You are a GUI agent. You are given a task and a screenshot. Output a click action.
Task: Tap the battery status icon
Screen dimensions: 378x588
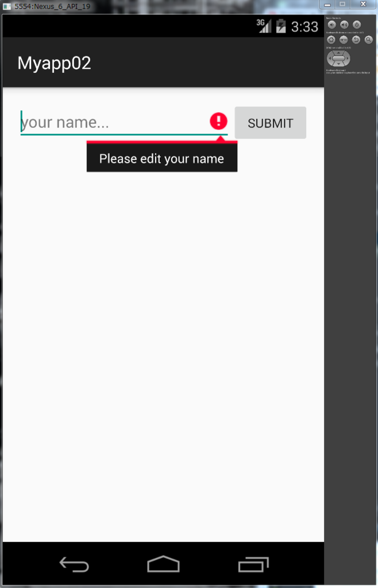click(x=281, y=26)
